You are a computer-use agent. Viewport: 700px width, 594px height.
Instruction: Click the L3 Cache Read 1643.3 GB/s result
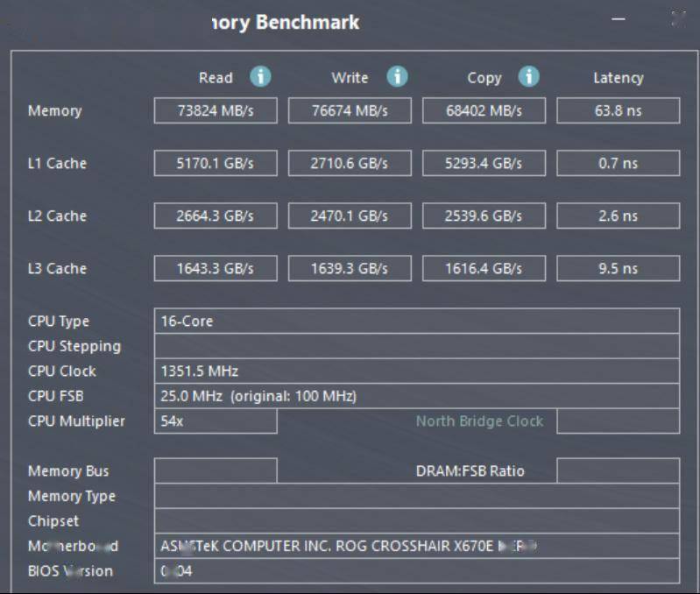click(216, 268)
